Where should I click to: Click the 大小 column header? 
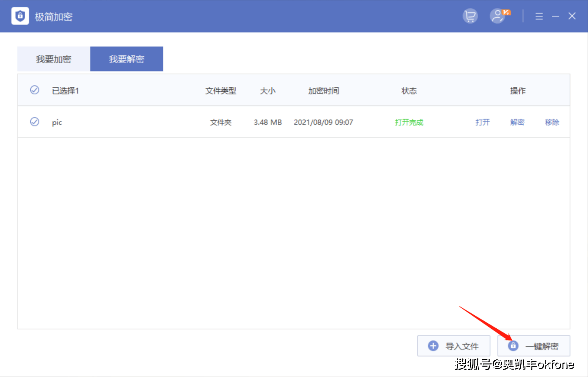coord(268,91)
